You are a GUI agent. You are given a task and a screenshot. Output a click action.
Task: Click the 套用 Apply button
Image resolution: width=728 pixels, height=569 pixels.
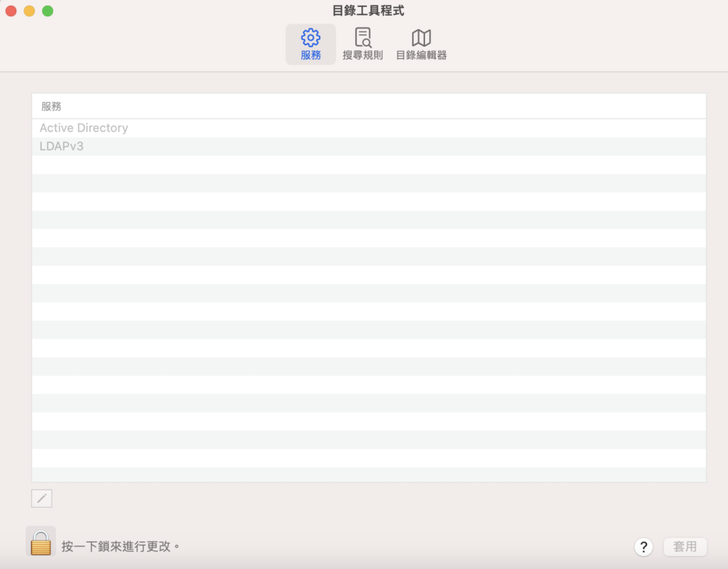pos(684,546)
